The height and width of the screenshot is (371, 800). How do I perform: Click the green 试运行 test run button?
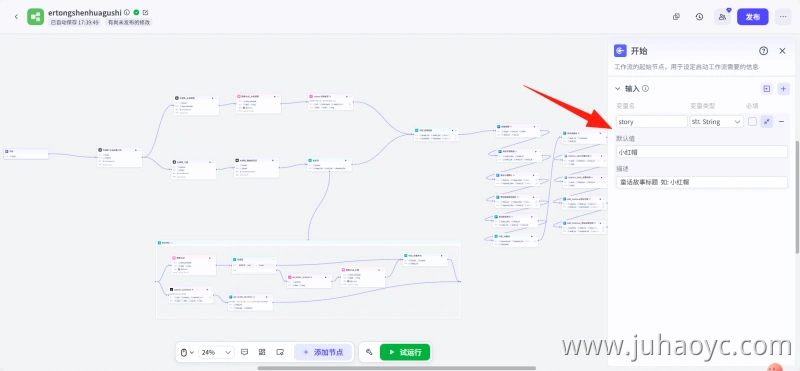[405, 352]
